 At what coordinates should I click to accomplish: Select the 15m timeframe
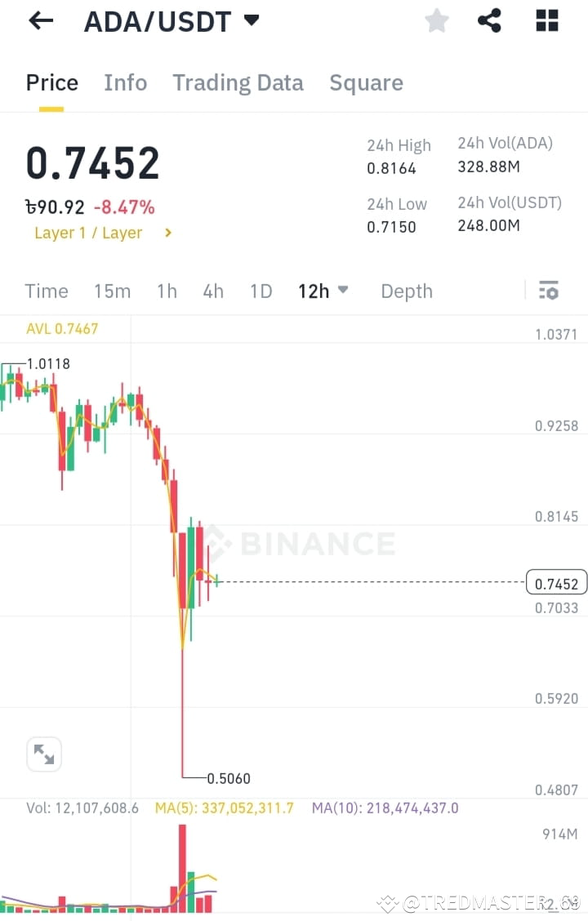112,291
